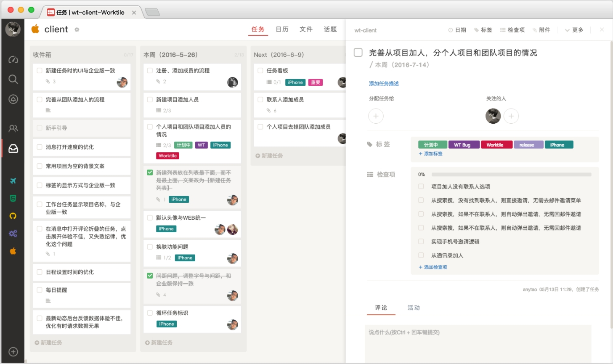Tick the 联系人添加成员 task checkbox
The width and height of the screenshot is (613, 364).
260,100
